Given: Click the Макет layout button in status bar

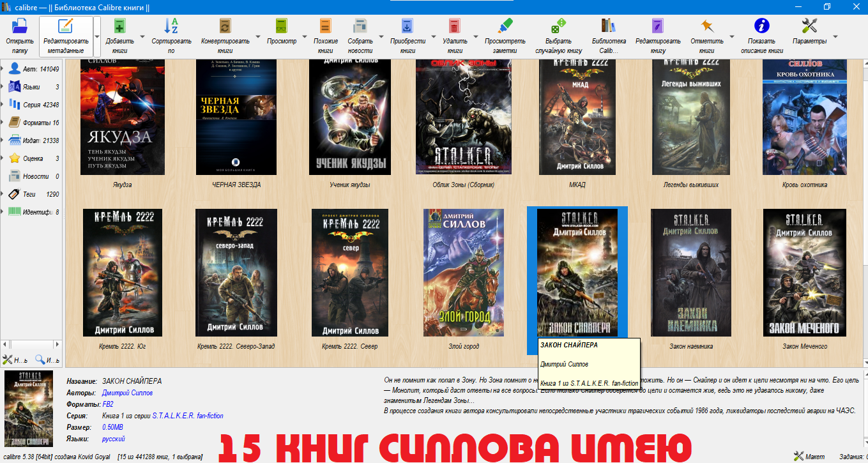Looking at the screenshot, I should click(809, 456).
